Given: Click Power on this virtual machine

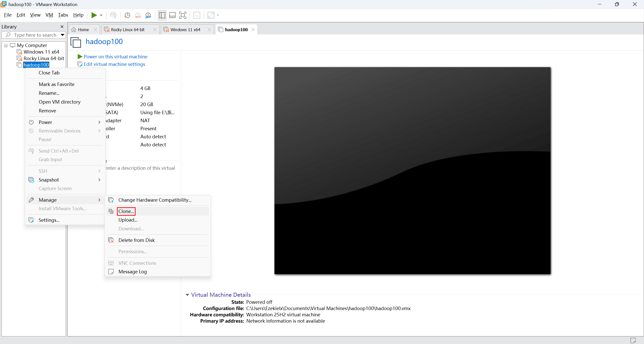Looking at the screenshot, I should point(115,57).
